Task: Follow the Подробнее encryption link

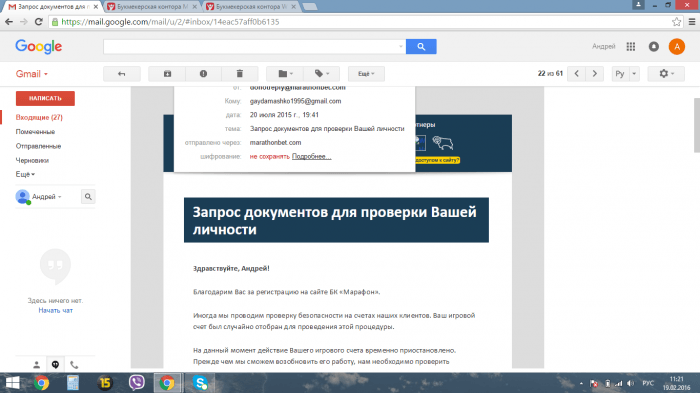Action: (311, 156)
